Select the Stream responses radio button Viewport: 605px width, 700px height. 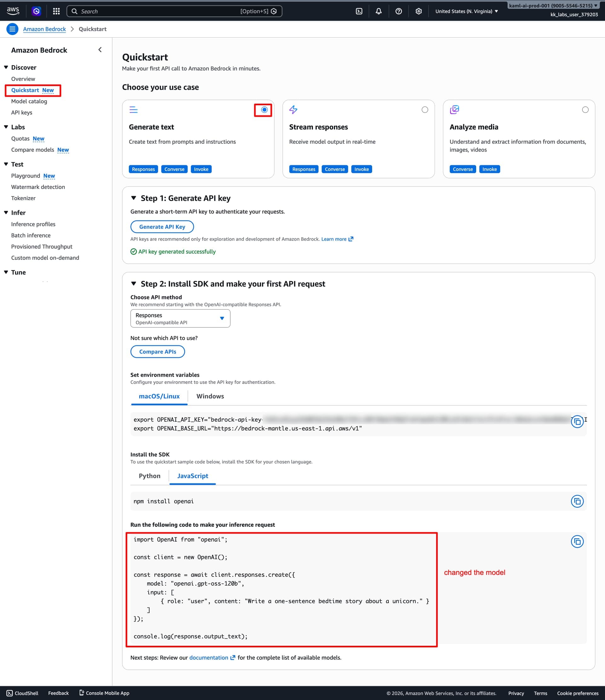[x=425, y=110]
